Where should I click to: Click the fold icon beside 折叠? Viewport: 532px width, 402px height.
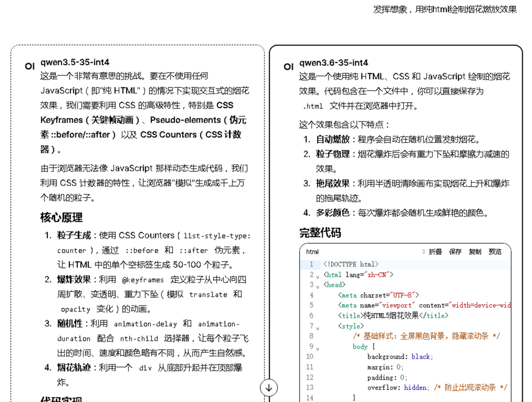424,251
